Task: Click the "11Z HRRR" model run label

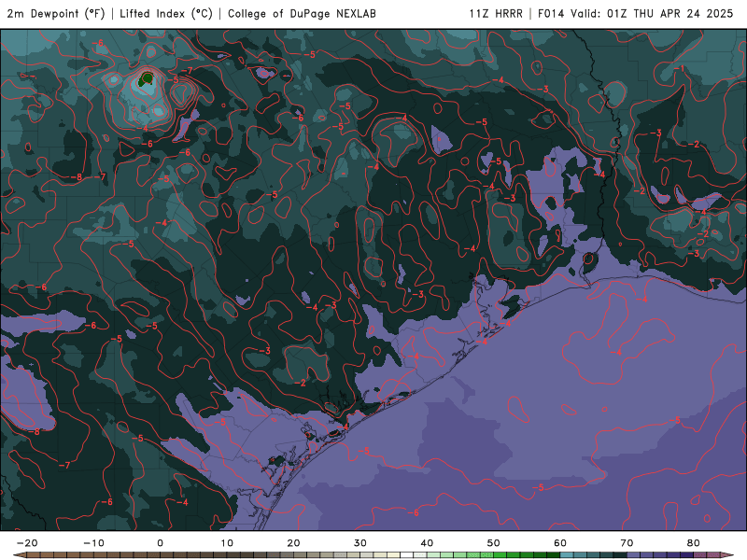Action: 496,13
